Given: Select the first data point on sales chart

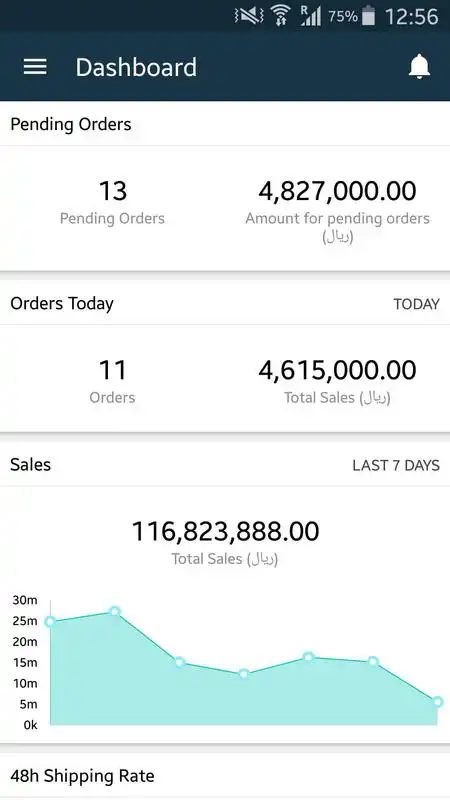Looking at the screenshot, I should point(50,621).
